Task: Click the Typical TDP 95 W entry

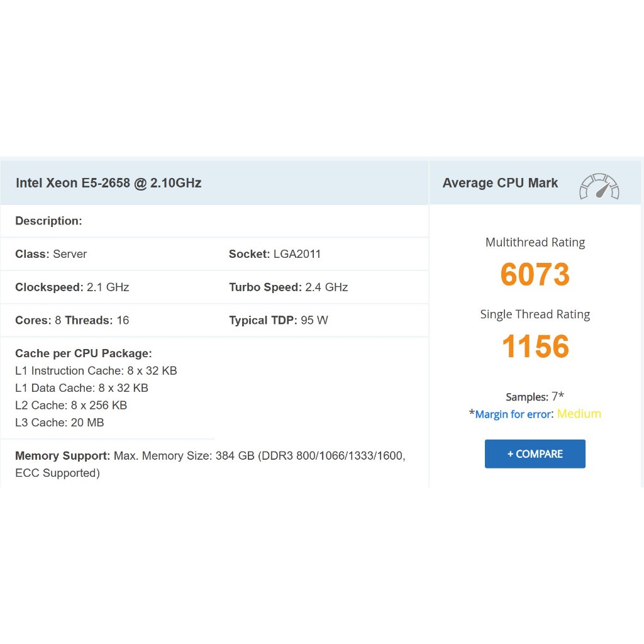Action: click(278, 320)
